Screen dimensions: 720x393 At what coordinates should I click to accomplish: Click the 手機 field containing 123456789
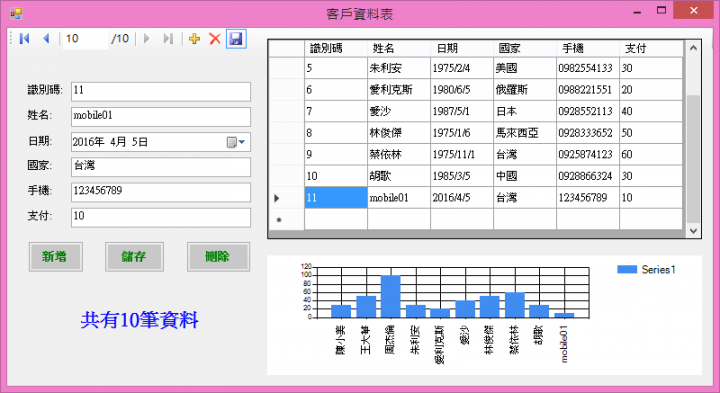pyautogui.click(x=161, y=192)
